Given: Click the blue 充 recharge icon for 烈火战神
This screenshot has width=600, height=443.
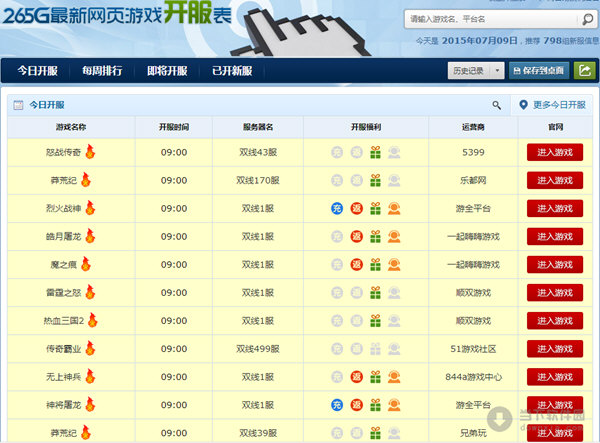Looking at the screenshot, I should (337, 208).
